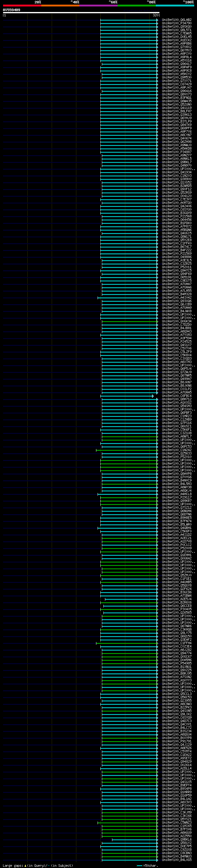
Task: Click the UniRef100_P21569 entry
Action: click(x=177, y=254)
